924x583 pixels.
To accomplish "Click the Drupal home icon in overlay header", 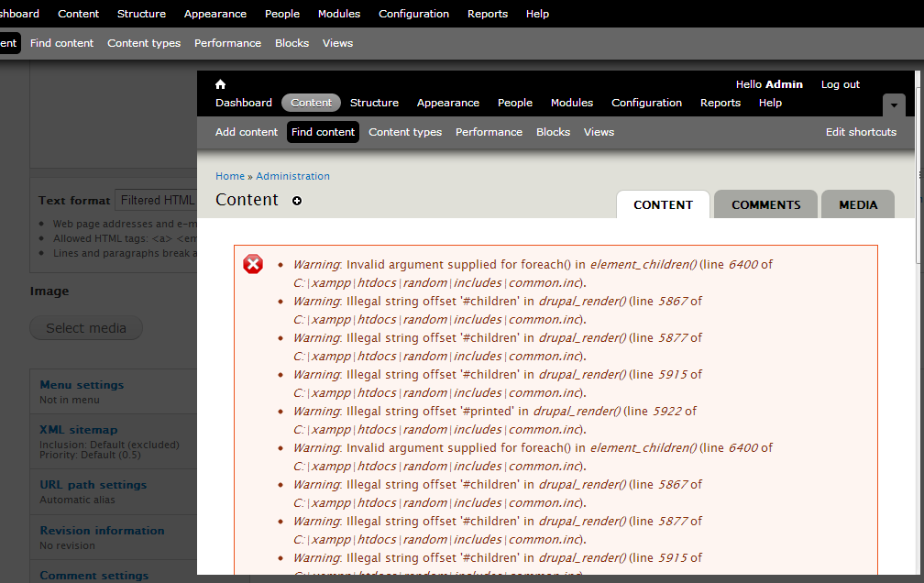I will point(220,83).
